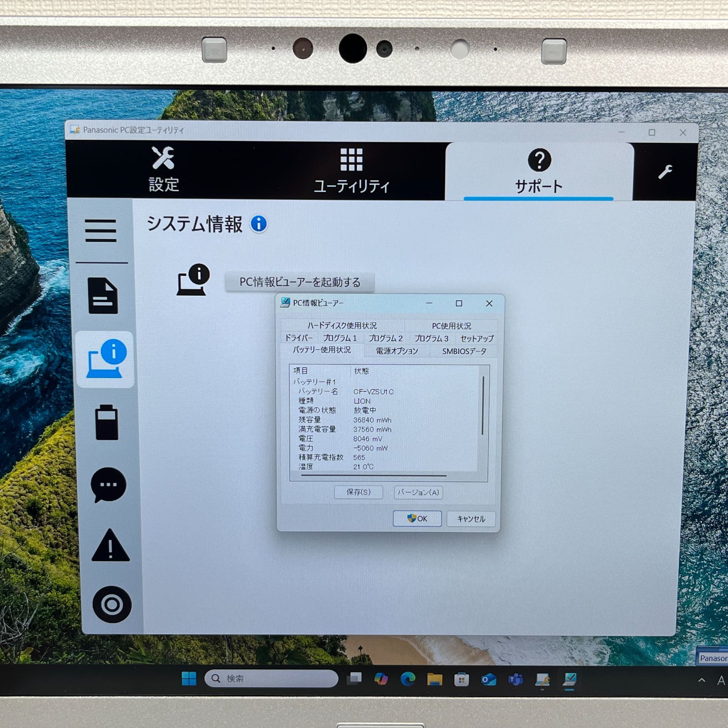
Task: Open the battery icon in sidebar
Action: click(107, 422)
